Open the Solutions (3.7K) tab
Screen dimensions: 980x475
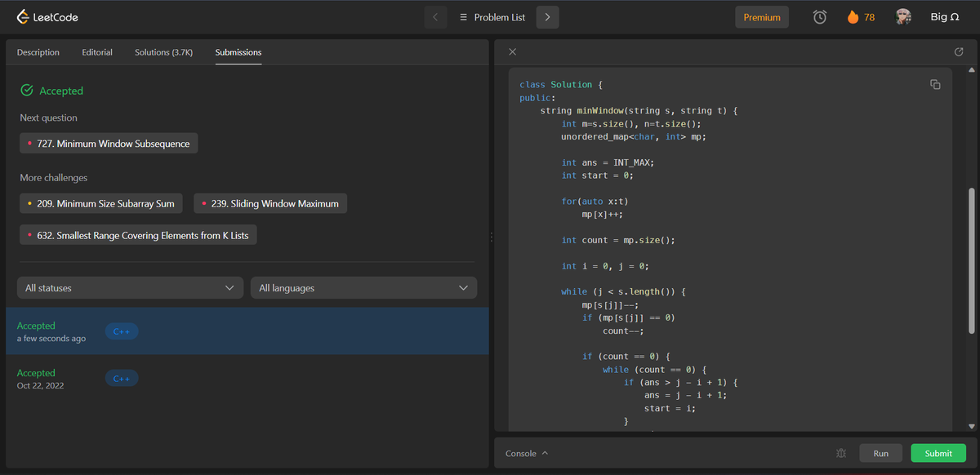[x=164, y=52]
